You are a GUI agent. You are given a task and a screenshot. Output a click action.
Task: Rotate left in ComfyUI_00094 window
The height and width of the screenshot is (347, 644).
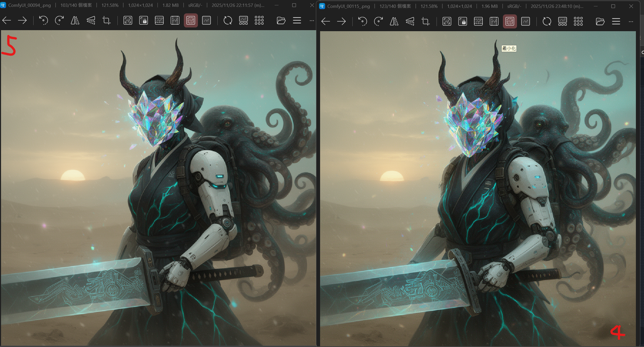(43, 21)
